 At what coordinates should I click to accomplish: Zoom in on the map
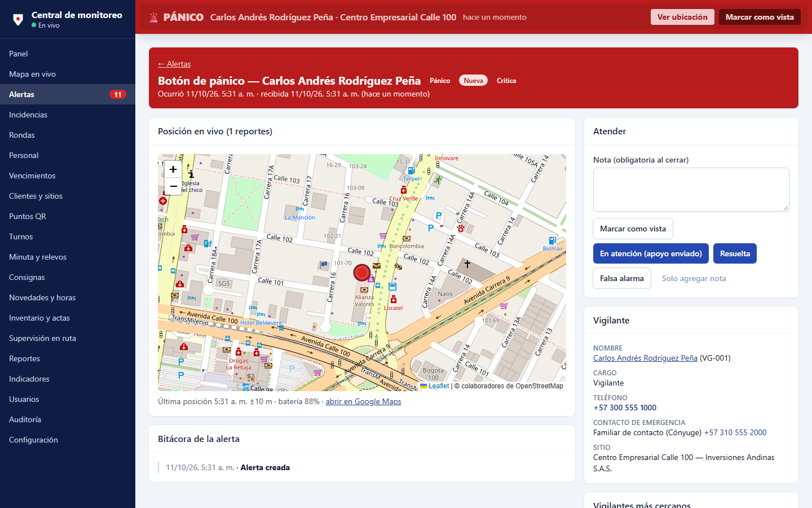pos(173,169)
